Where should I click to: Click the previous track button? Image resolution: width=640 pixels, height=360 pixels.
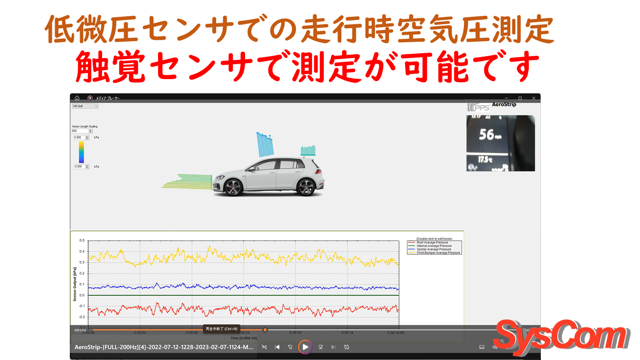click(278, 347)
